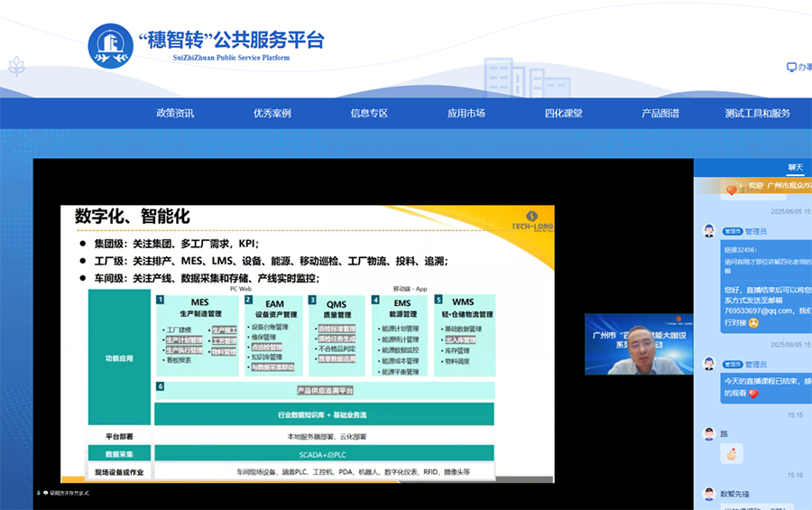The image size is (812, 510).
Task: Click the second 管理员 avatar in chat
Action: (709, 365)
